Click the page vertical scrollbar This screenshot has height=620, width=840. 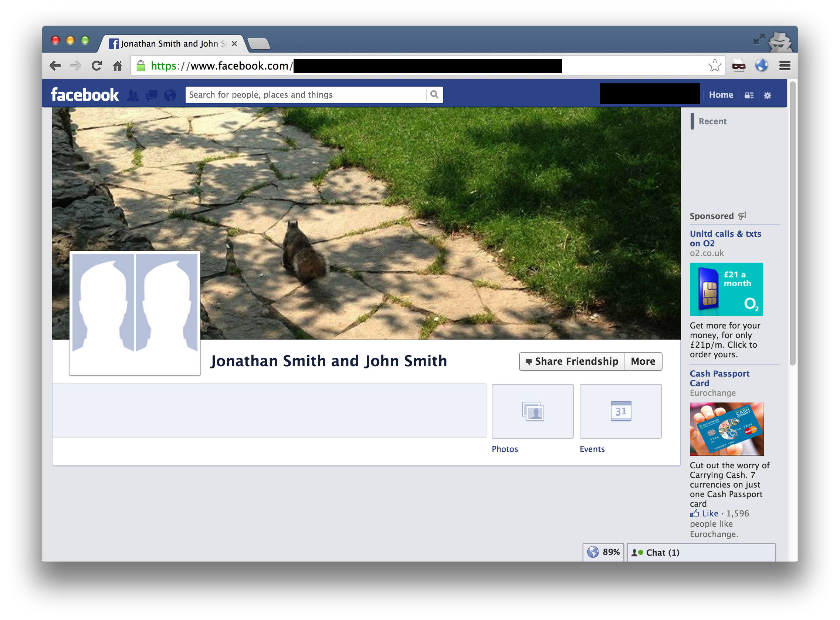(x=792, y=223)
